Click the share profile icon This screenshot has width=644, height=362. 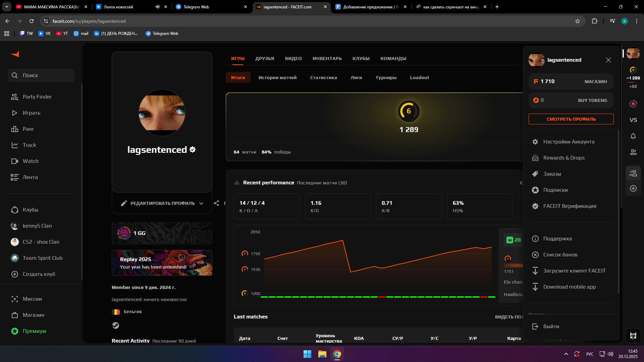point(217,203)
